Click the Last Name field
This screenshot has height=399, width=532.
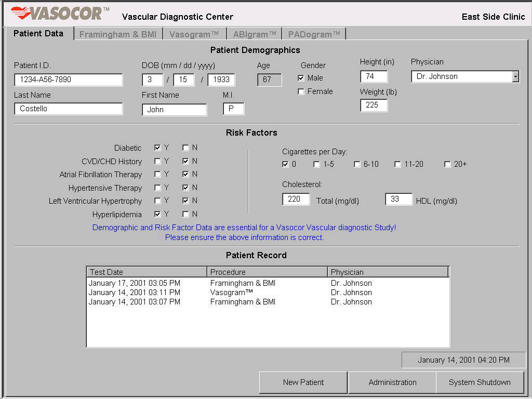pos(69,109)
